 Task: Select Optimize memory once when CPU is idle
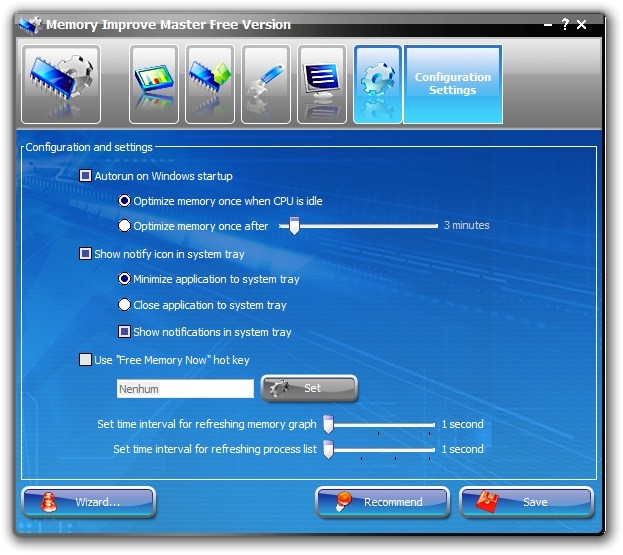[x=124, y=201]
